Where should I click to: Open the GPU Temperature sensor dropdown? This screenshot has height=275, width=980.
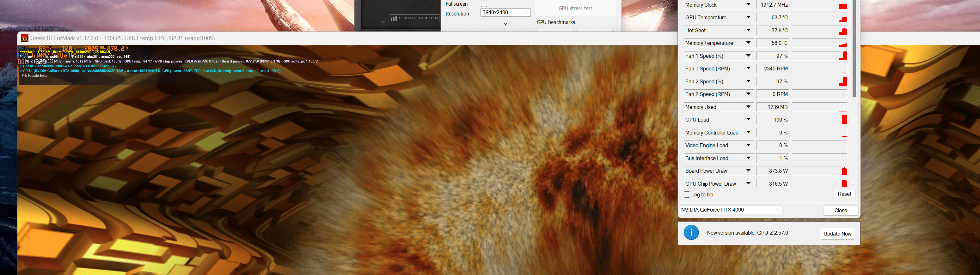pyautogui.click(x=748, y=17)
